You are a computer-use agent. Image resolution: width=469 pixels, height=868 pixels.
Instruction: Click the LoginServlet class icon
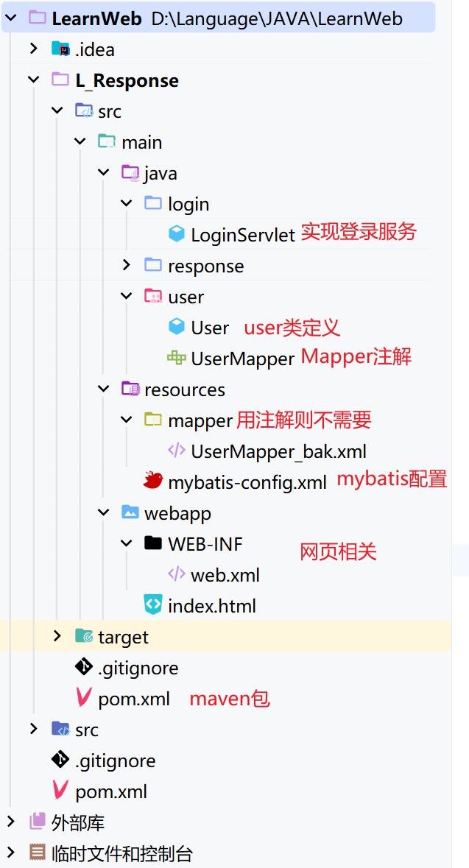pyautogui.click(x=176, y=234)
